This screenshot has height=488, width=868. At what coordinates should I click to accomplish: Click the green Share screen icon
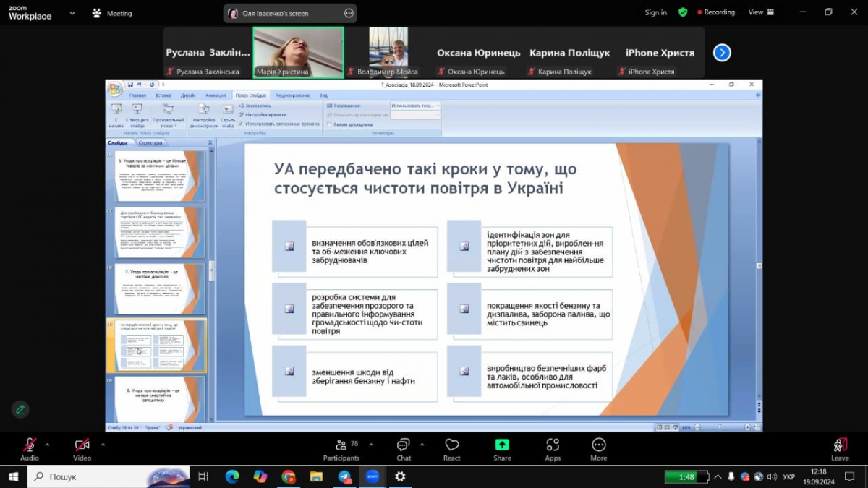502,445
